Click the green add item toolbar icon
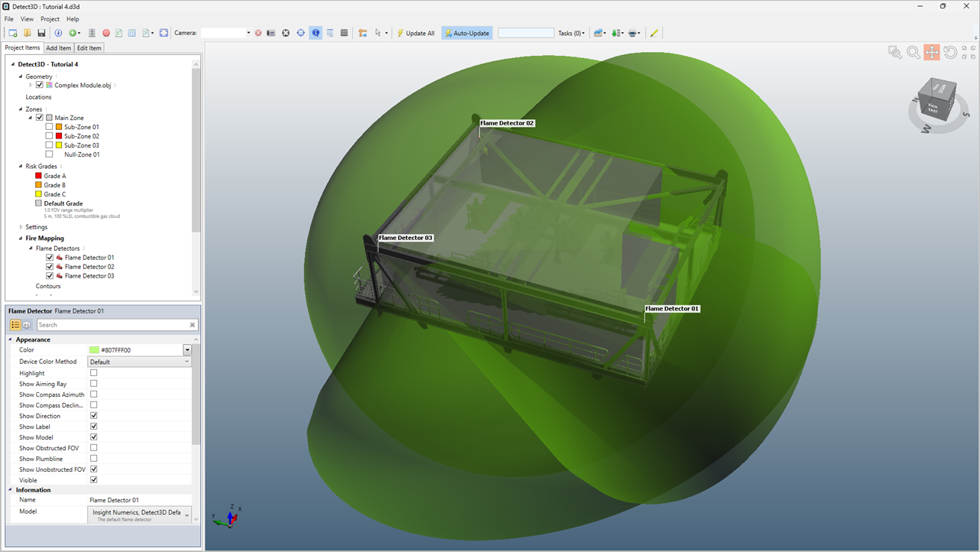The height and width of the screenshot is (552, 980). click(73, 33)
